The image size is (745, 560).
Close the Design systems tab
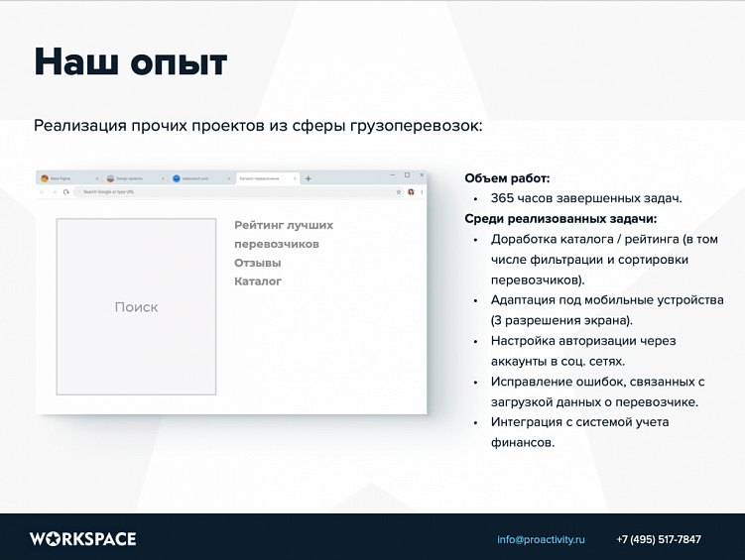click(163, 179)
